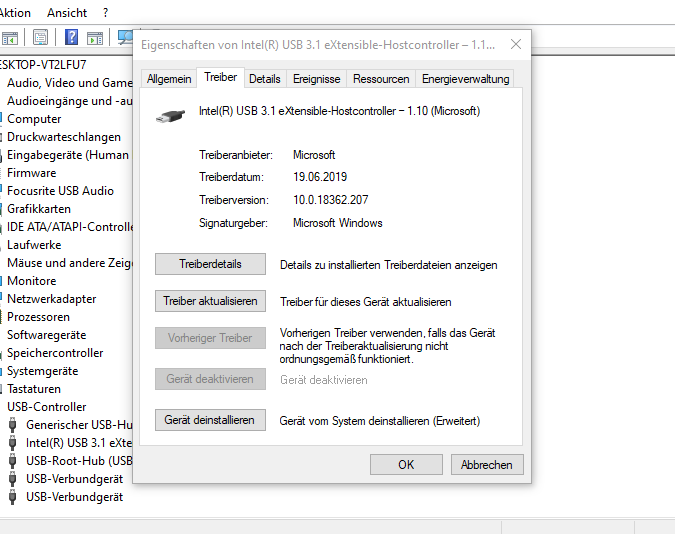This screenshot has width=675, height=534.
Task: Confirm the dialog with OK
Action: (x=406, y=465)
